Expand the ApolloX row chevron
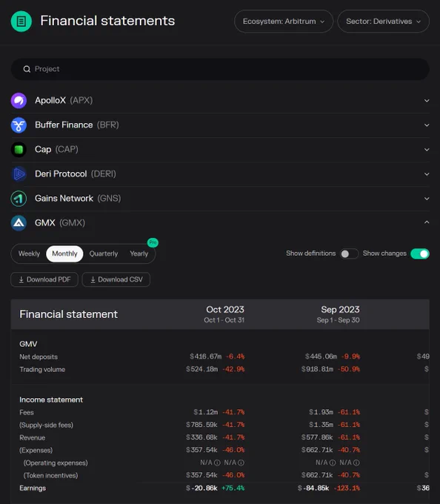 tap(427, 101)
